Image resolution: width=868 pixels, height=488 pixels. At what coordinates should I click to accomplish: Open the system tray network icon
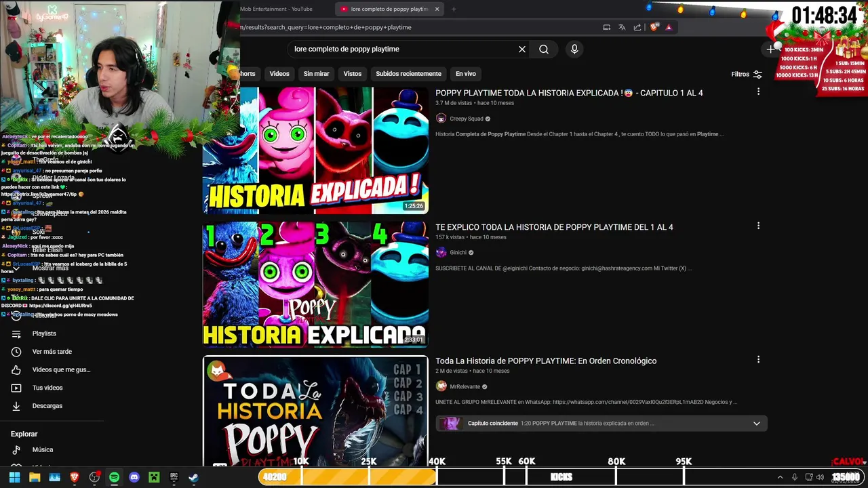(808, 477)
